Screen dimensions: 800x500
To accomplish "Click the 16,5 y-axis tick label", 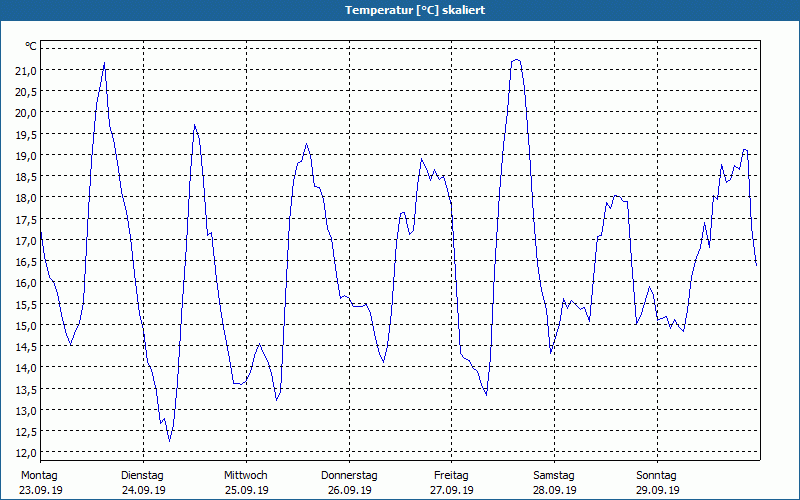I will coord(26,262).
